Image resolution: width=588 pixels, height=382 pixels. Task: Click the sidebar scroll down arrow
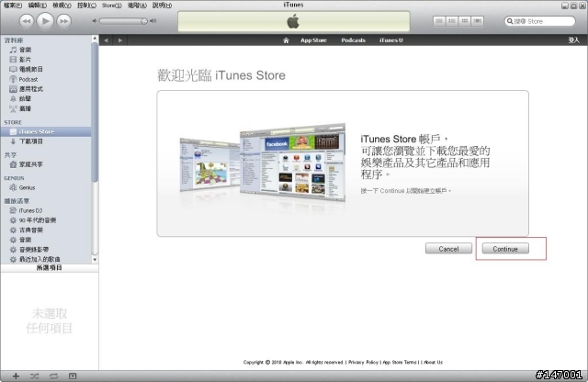(95, 260)
